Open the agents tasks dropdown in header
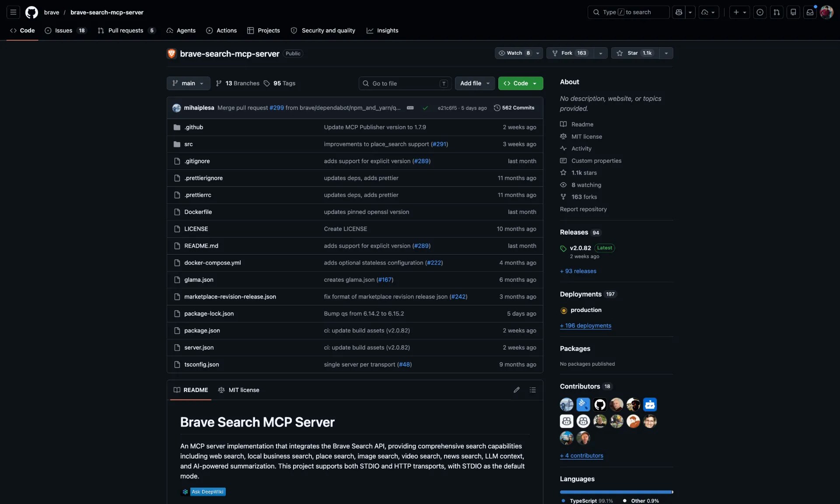This screenshot has height=504, width=840. [708, 12]
